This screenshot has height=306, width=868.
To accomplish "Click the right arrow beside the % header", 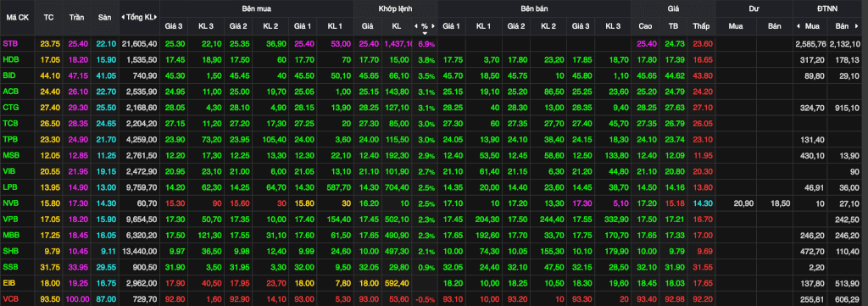I will 433,26.
